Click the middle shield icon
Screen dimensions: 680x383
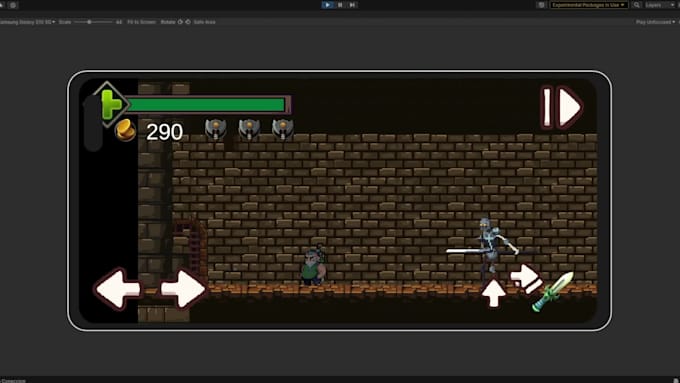(x=249, y=129)
